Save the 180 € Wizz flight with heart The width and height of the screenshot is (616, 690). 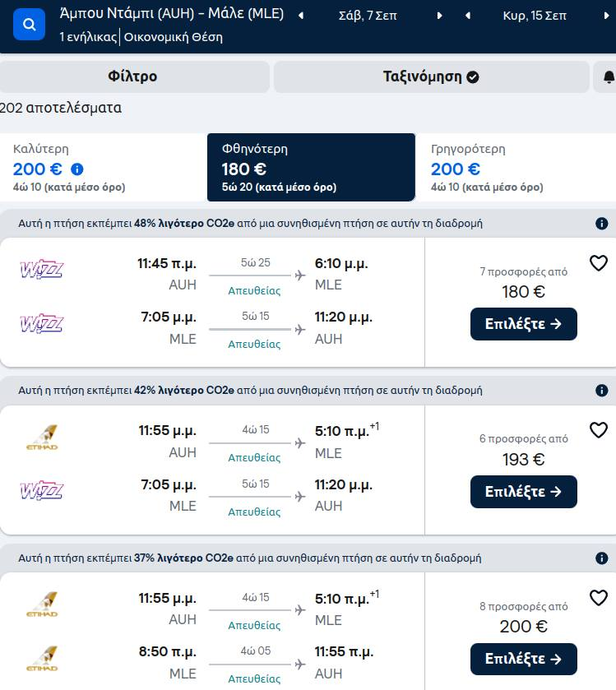click(x=599, y=263)
